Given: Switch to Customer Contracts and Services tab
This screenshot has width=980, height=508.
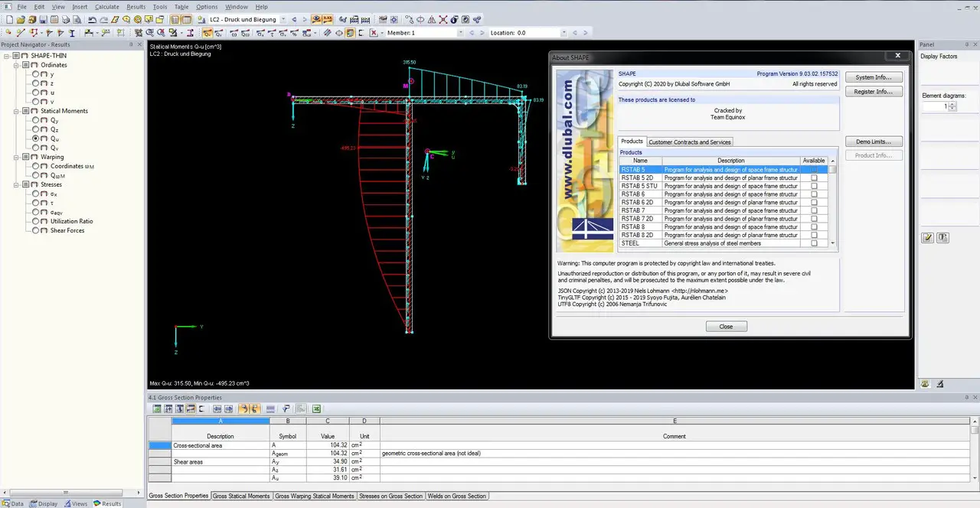Looking at the screenshot, I should click(690, 142).
